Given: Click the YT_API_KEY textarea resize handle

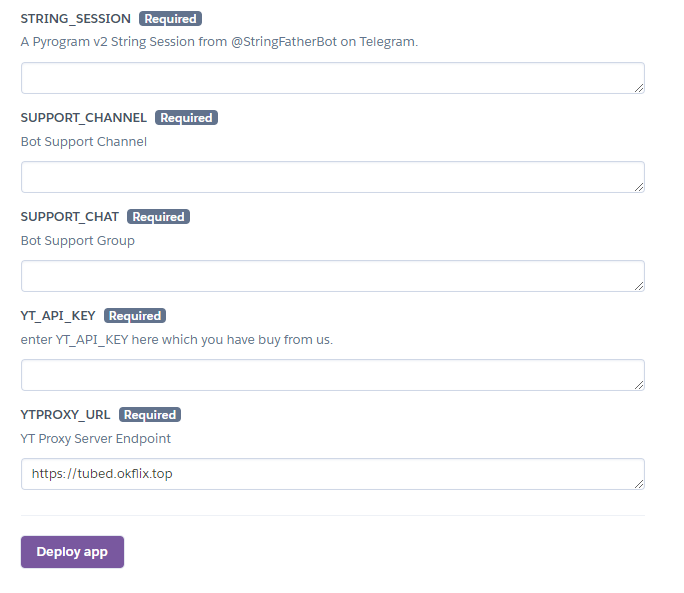Looking at the screenshot, I should point(638,384).
